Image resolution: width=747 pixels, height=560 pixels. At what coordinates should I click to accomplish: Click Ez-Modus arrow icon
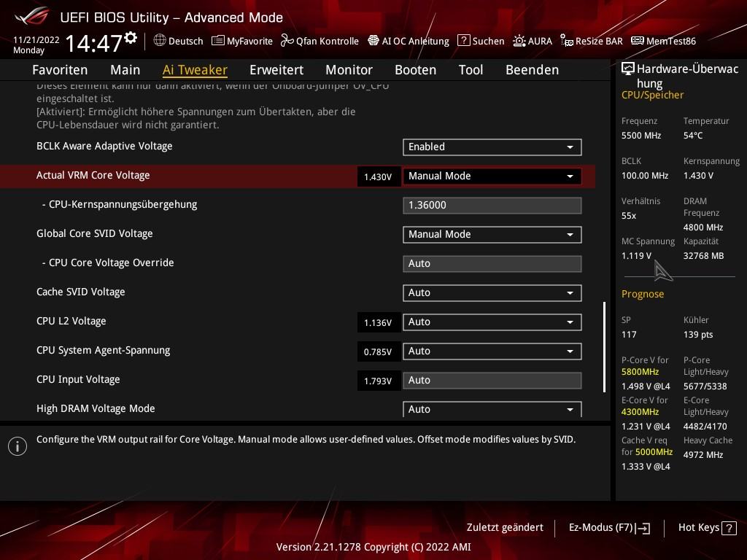coord(643,528)
